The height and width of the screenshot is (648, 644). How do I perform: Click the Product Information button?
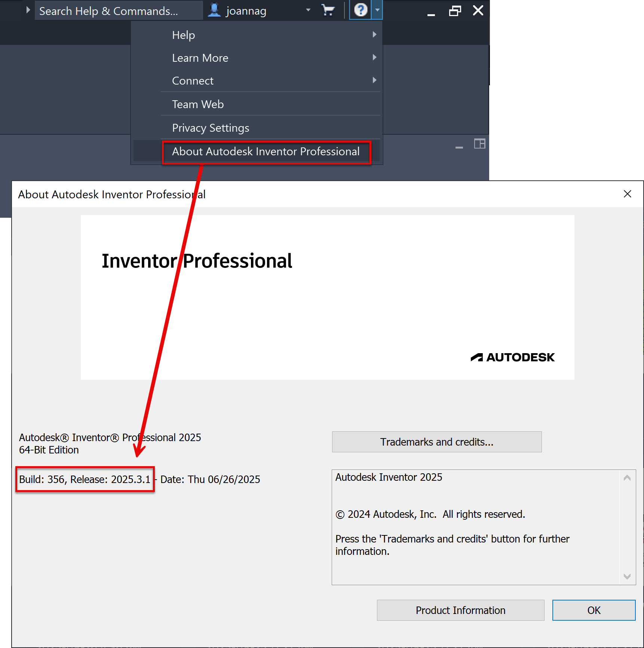tap(460, 610)
